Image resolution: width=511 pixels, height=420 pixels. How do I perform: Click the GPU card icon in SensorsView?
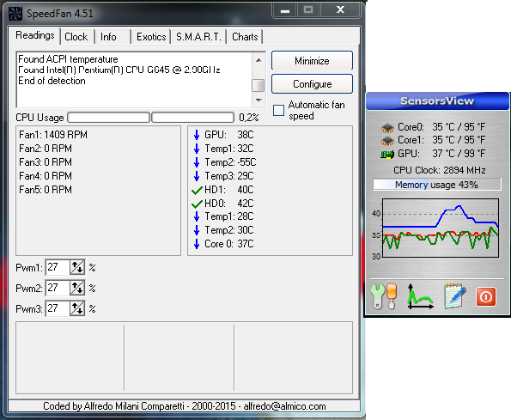coord(387,154)
